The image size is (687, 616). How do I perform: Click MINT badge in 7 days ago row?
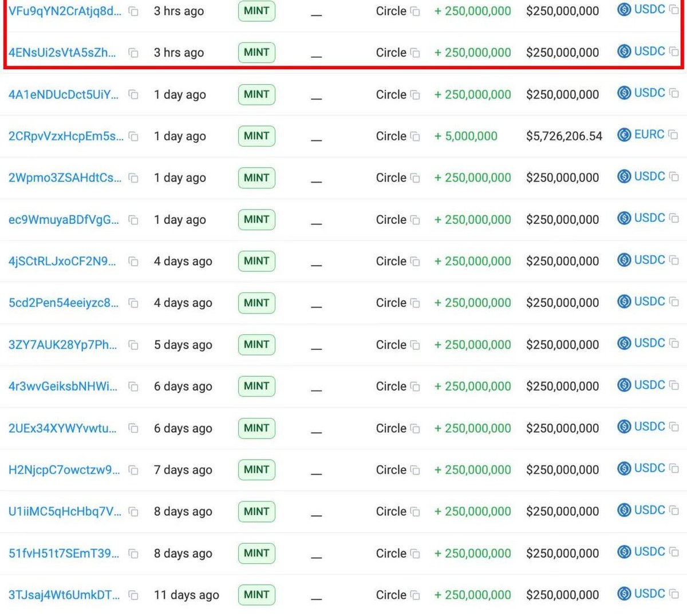tap(256, 470)
